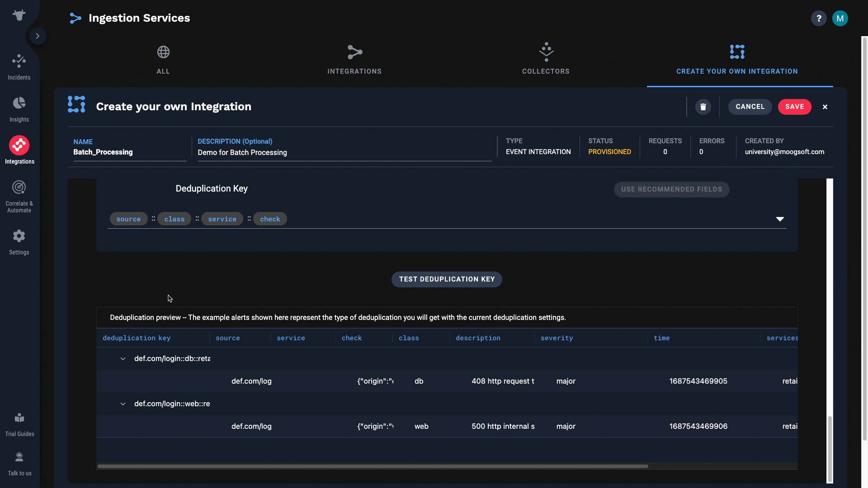Select the service key chip
The height and width of the screenshot is (488, 868).
tap(222, 219)
